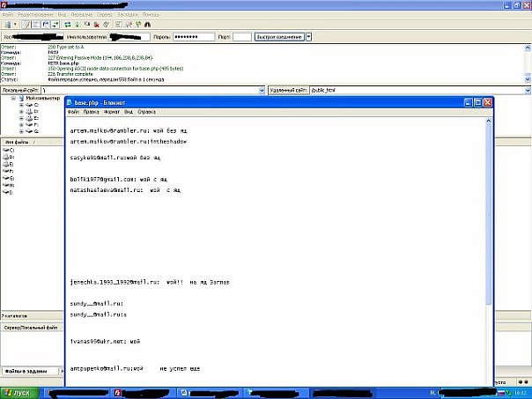Collapse the My Computer tree node
Image resolution: width=532 pixels, height=399 pixels.
(x=13, y=99)
